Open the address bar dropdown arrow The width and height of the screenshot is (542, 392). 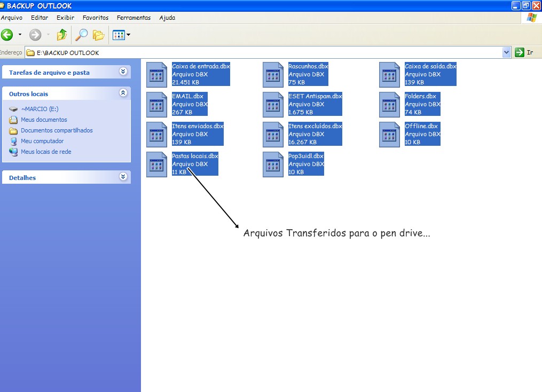coord(506,52)
